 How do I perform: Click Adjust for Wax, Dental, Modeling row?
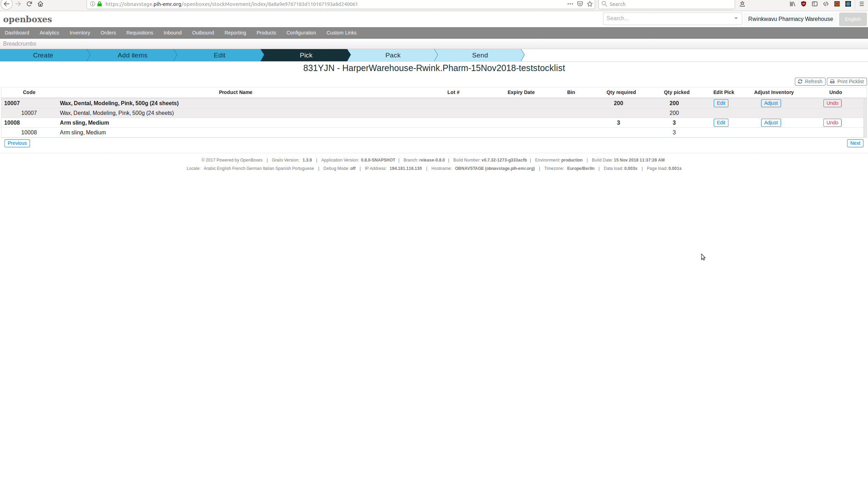[771, 103]
